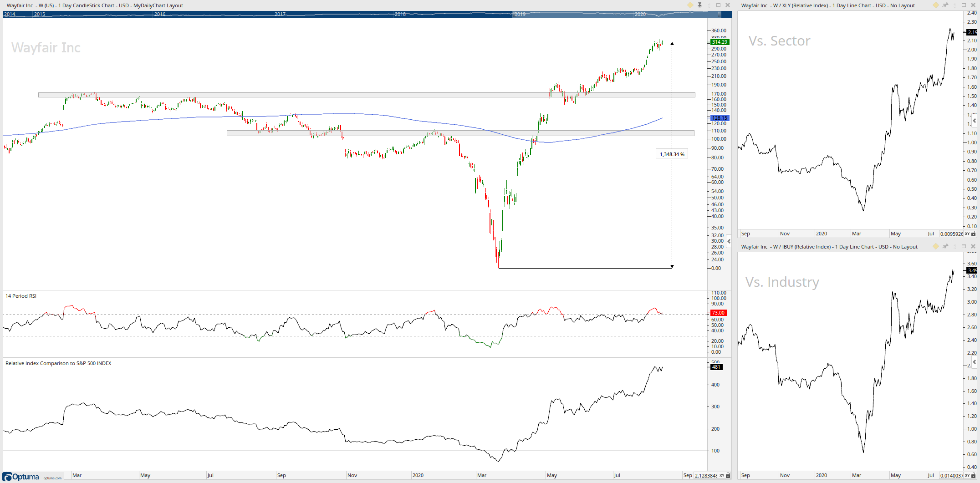Click the 481 relative index value tag
This screenshot has width=980, height=483.
click(716, 367)
